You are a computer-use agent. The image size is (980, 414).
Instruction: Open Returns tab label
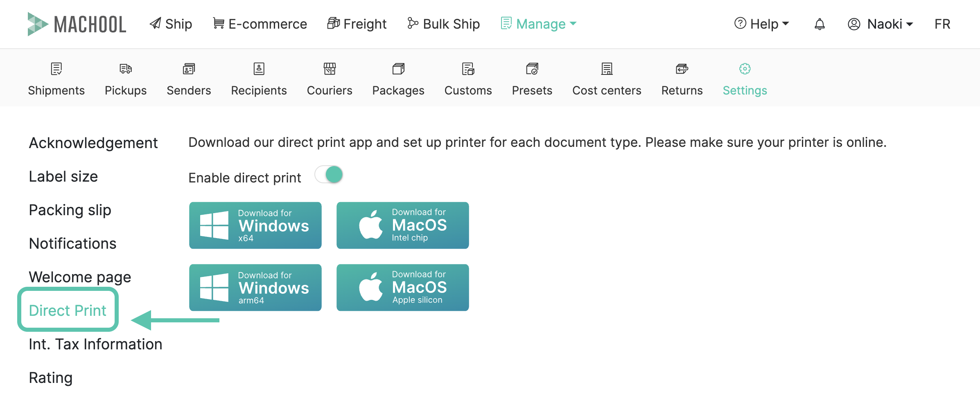(x=682, y=90)
